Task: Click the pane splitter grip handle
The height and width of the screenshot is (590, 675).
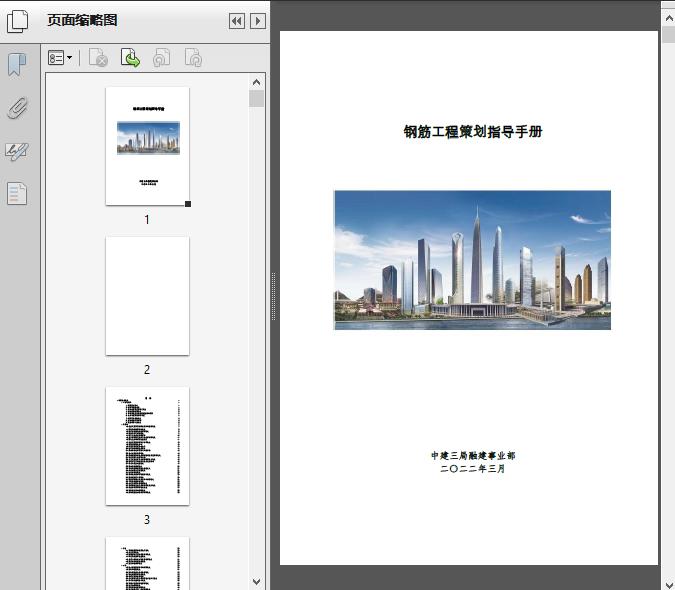Action: tap(273, 297)
